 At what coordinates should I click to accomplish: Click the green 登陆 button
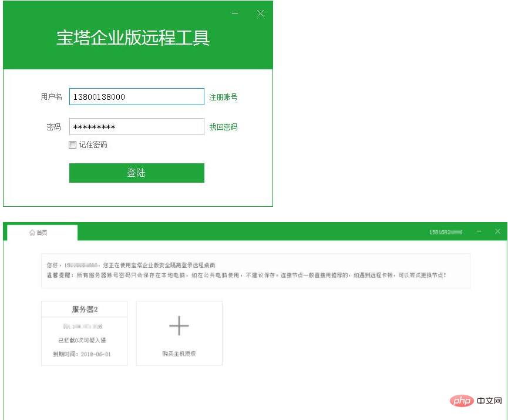coord(137,173)
